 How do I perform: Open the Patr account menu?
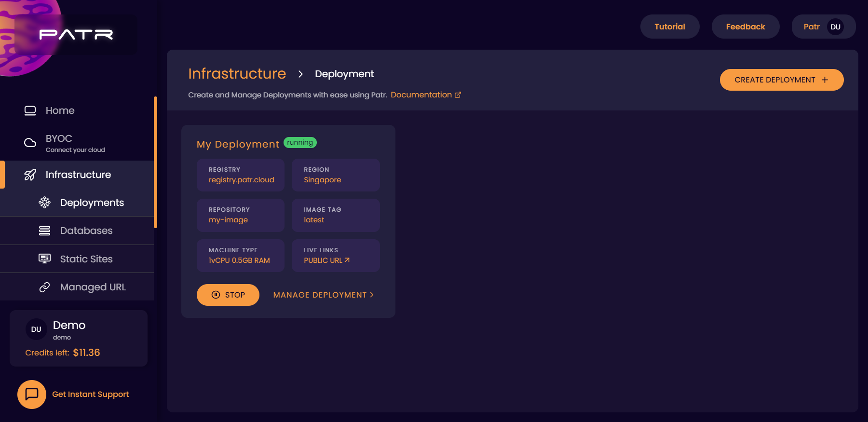[824, 27]
